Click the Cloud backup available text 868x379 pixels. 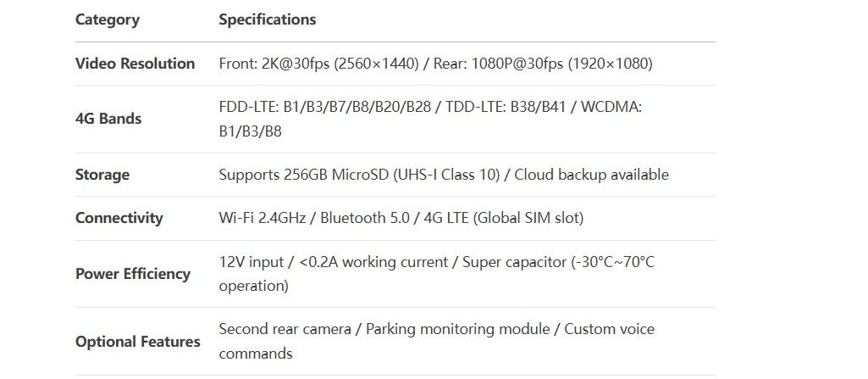click(x=592, y=176)
